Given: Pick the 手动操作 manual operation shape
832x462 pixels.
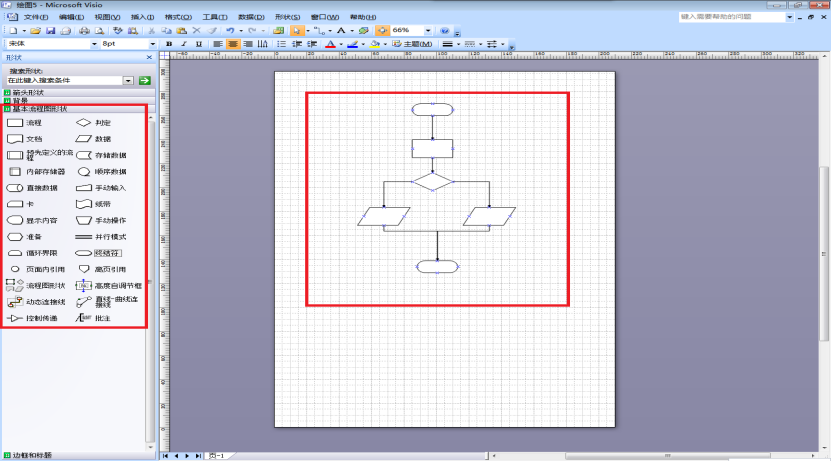Looking at the screenshot, I should [x=101, y=221].
